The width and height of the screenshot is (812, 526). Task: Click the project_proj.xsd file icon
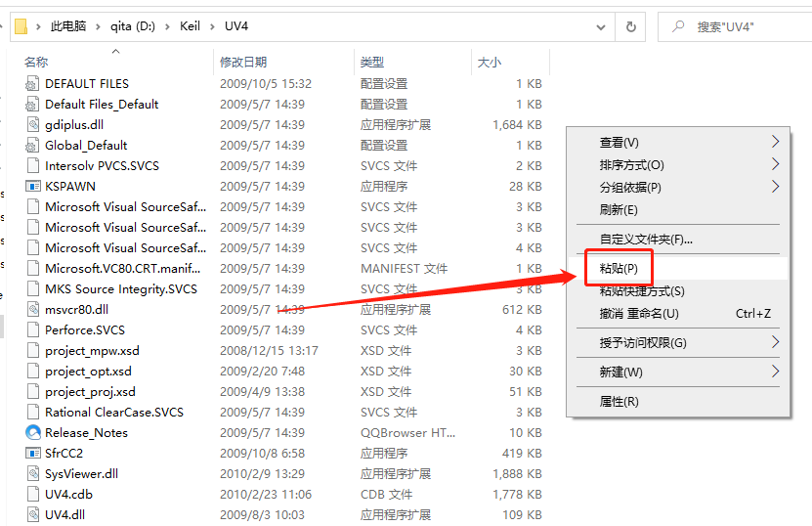[x=32, y=392]
